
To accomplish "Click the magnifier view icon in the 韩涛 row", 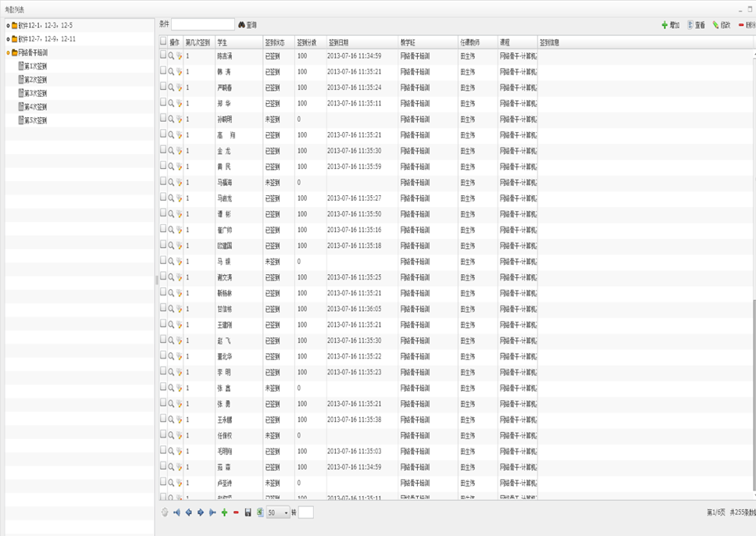I will click(171, 71).
